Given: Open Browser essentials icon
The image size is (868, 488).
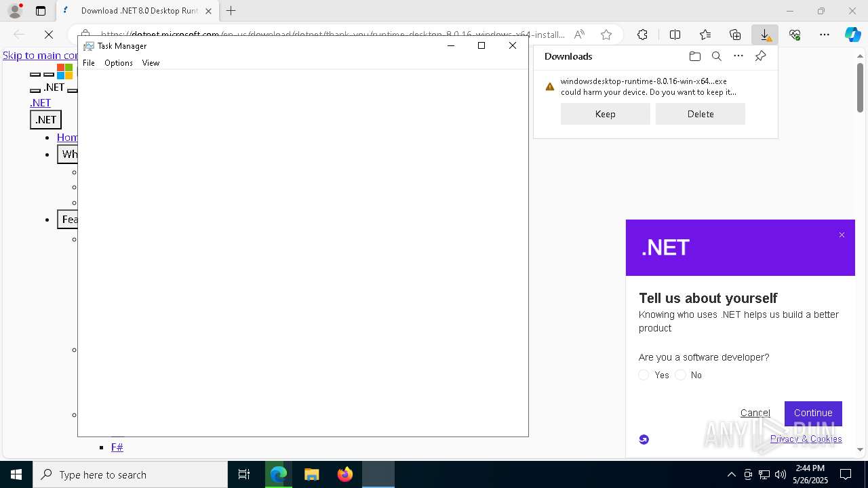Looking at the screenshot, I should point(795,35).
